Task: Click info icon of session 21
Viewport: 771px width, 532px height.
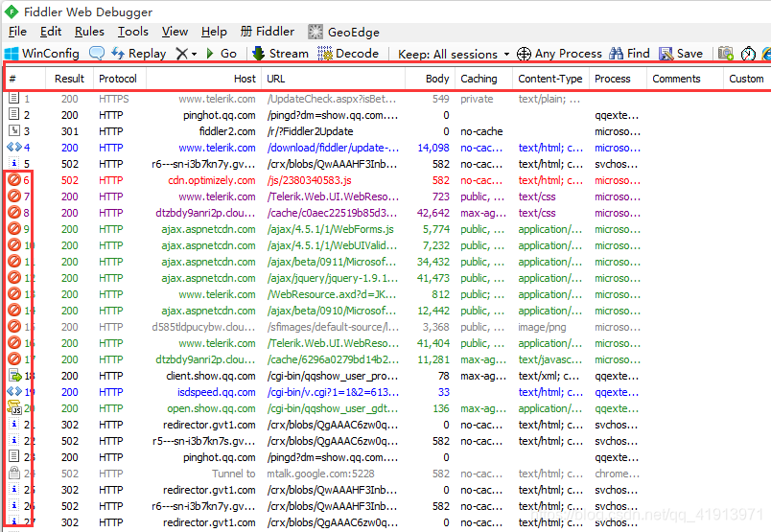Action: click(14, 424)
